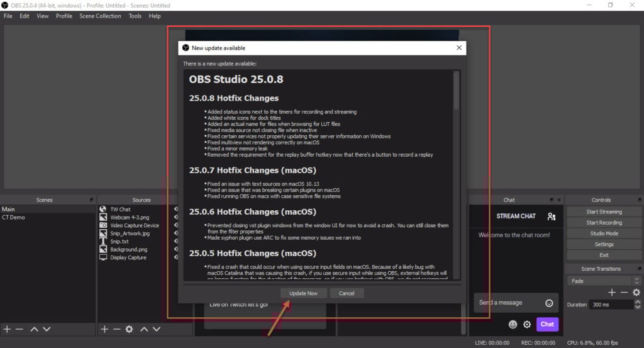Image resolution: width=644 pixels, height=348 pixels.
Task: Select the Display Capture source
Action: [128, 257]
